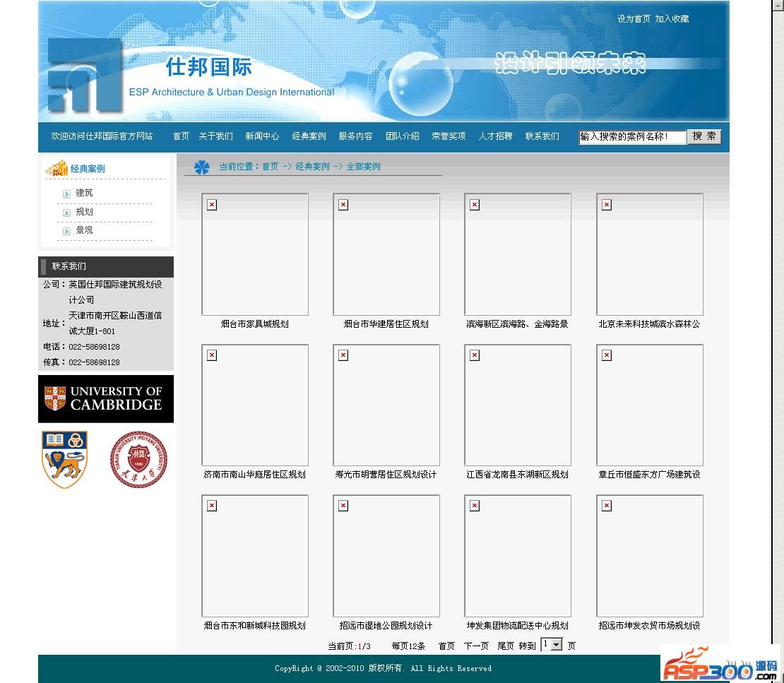Open the 坤发集团物流配送中心规划 caption link

518,626
